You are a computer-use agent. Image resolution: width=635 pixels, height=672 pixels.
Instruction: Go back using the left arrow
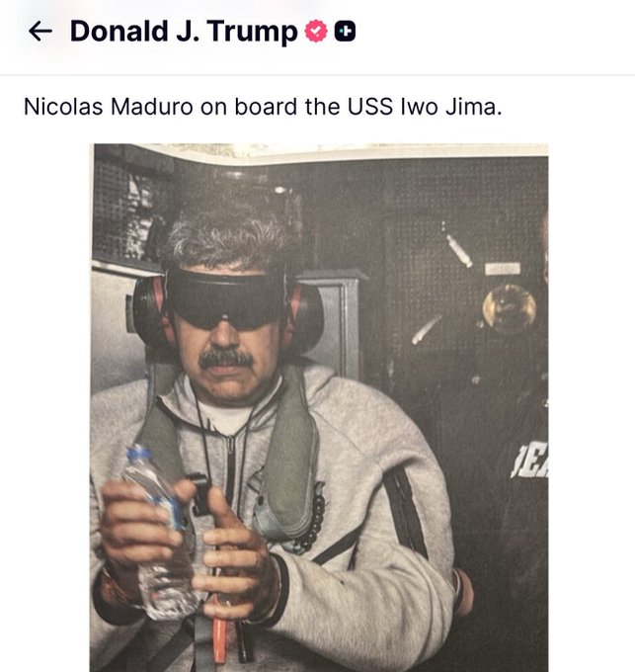point(40,32)
